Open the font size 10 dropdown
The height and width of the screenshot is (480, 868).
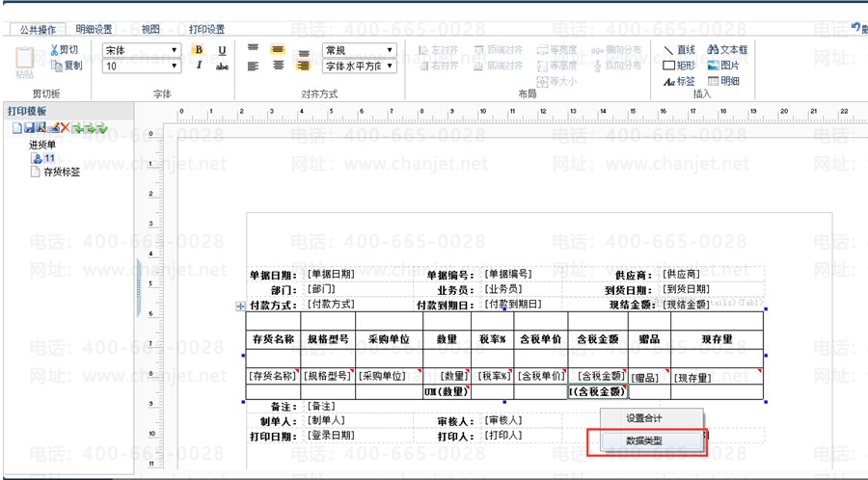click(142, 67)
